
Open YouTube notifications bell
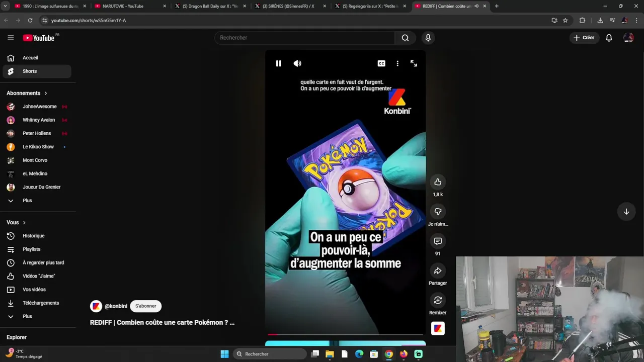click(609, 38)
